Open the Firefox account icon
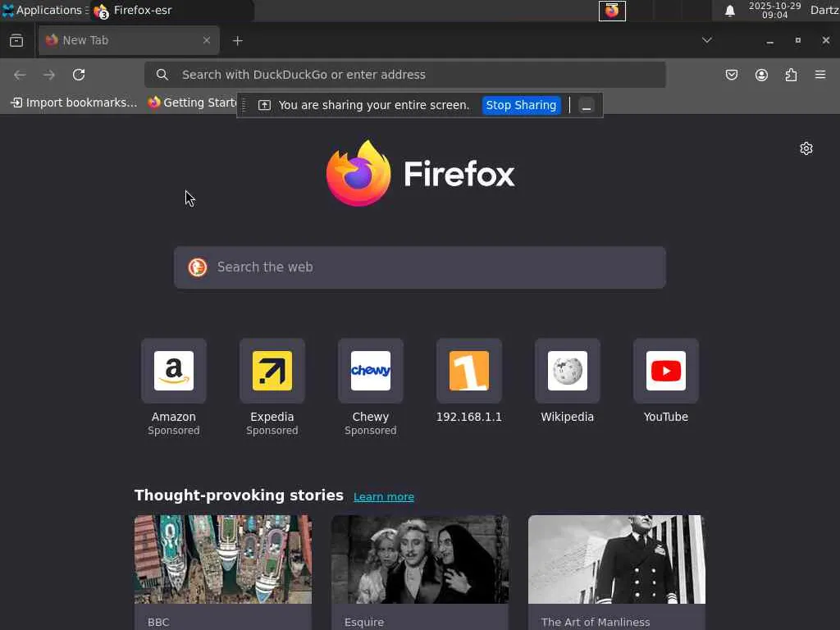This screenshot has height=630, width=840. click(x=761, y=75)
